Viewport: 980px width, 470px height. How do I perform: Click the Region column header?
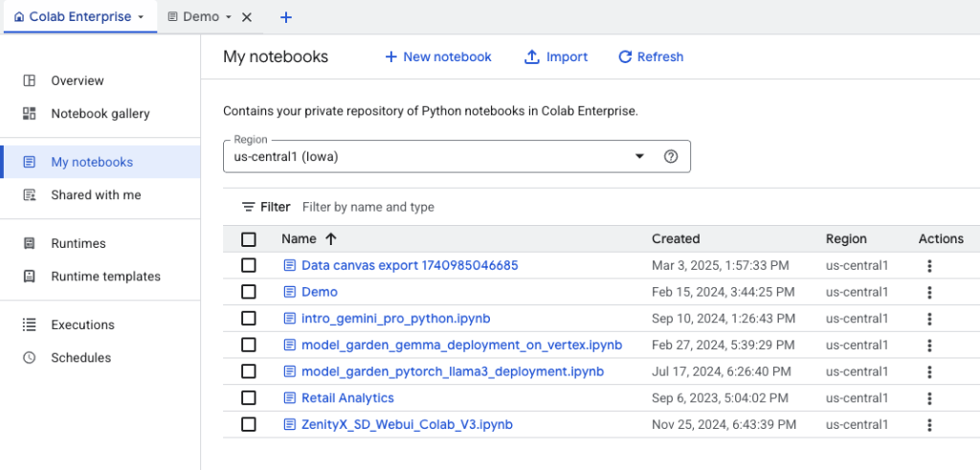846,238
